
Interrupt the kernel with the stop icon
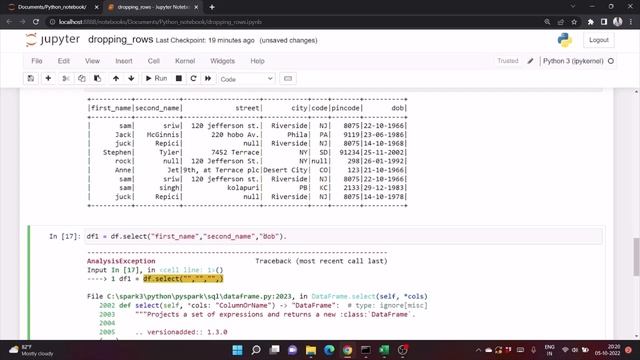click(x=178, y=78)
